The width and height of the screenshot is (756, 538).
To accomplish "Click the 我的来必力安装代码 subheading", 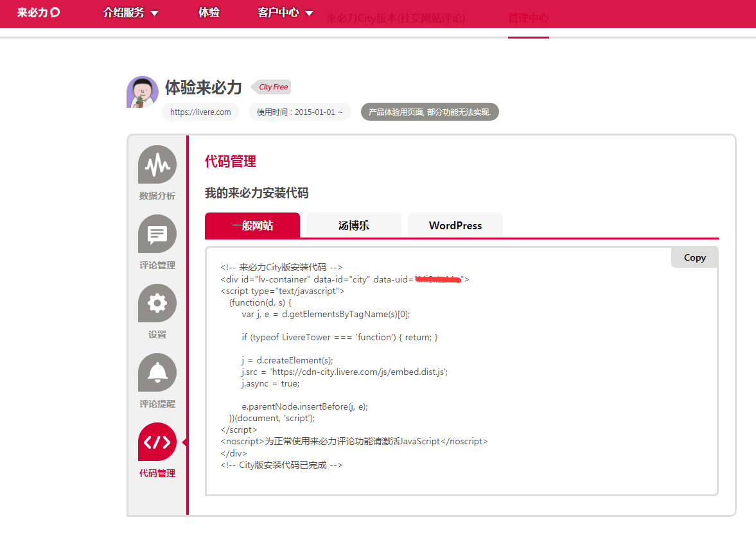I will [256, 193].
